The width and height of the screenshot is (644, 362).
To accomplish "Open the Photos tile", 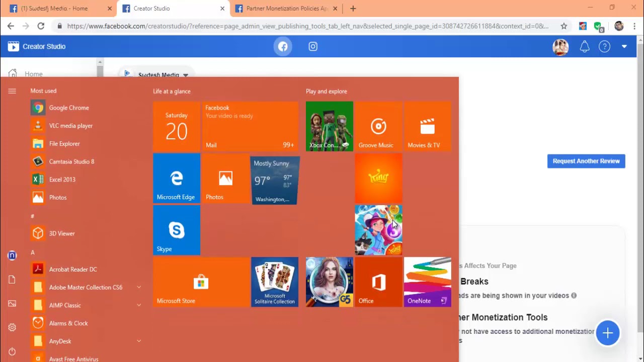I will click(x=225, y=178).
